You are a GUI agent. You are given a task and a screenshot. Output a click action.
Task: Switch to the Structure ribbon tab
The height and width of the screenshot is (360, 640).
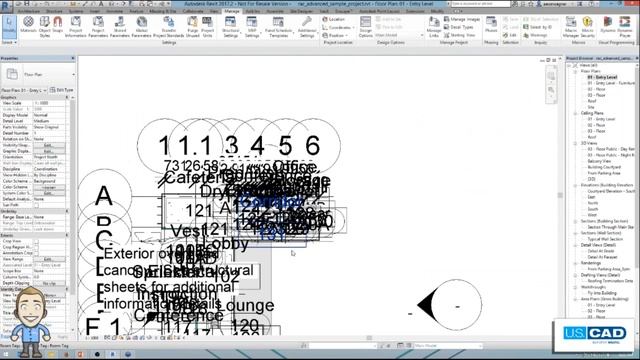(54, 11)
